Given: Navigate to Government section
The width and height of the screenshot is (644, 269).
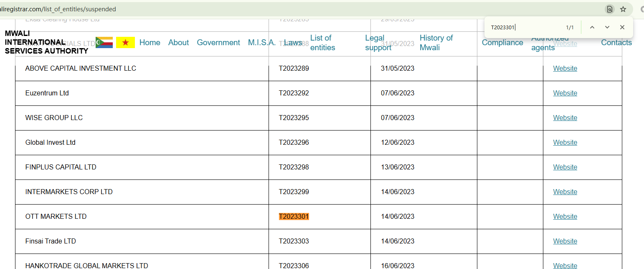Looking at the screenshot, I should coord(218,42).
